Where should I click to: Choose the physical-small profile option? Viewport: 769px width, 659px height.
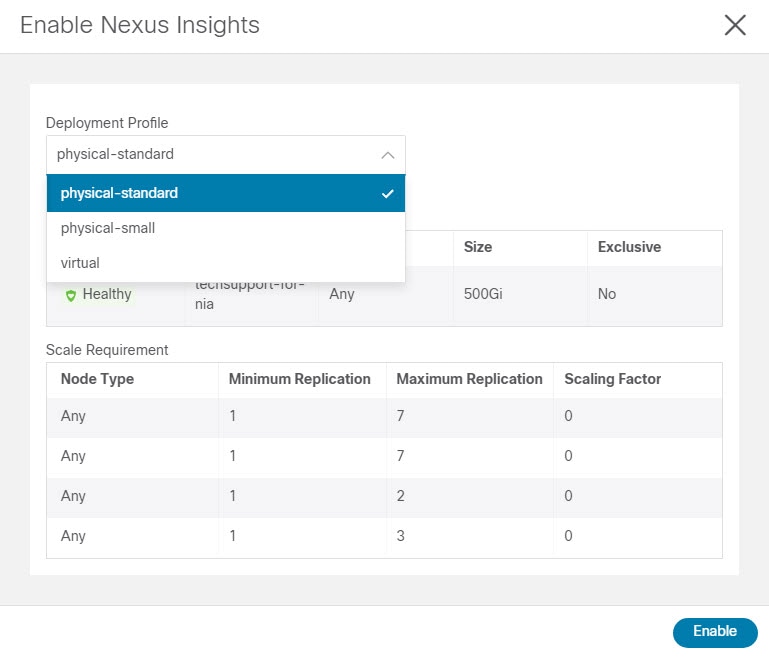tap(226, 228)
